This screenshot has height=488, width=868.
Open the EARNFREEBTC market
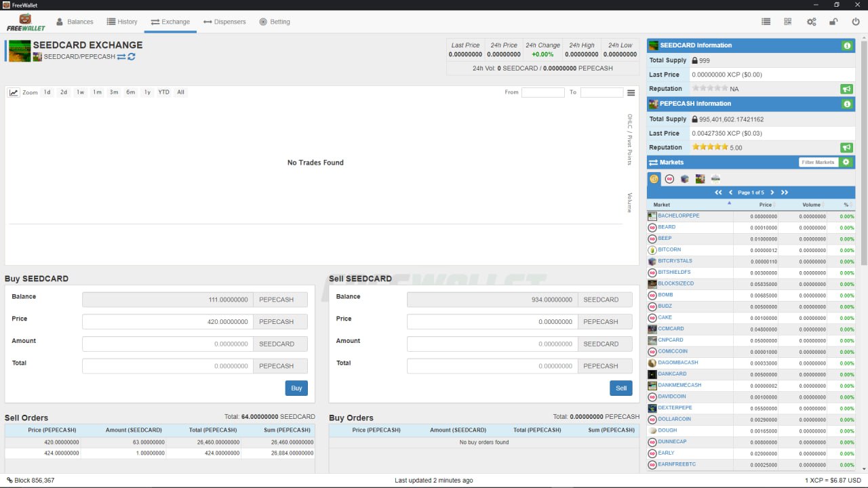point(677,464)
